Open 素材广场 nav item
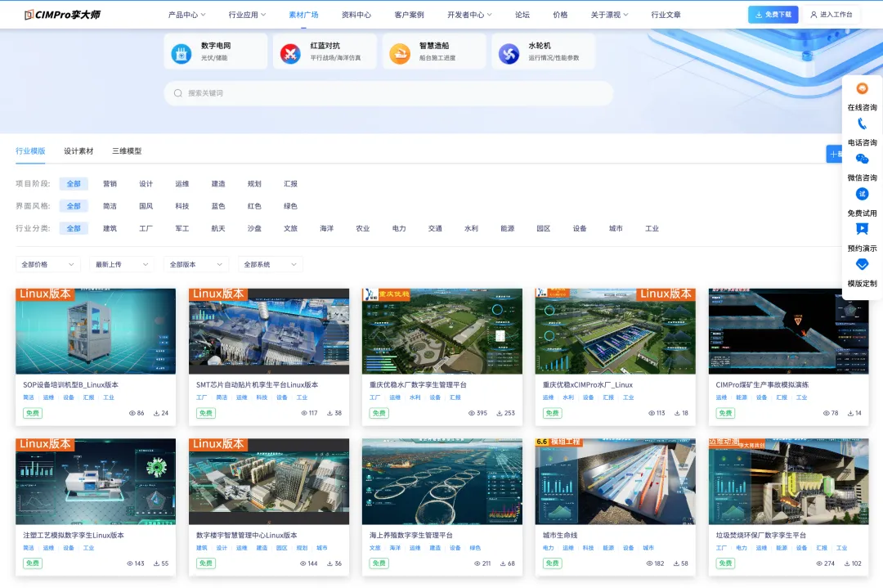 (303, 15)
